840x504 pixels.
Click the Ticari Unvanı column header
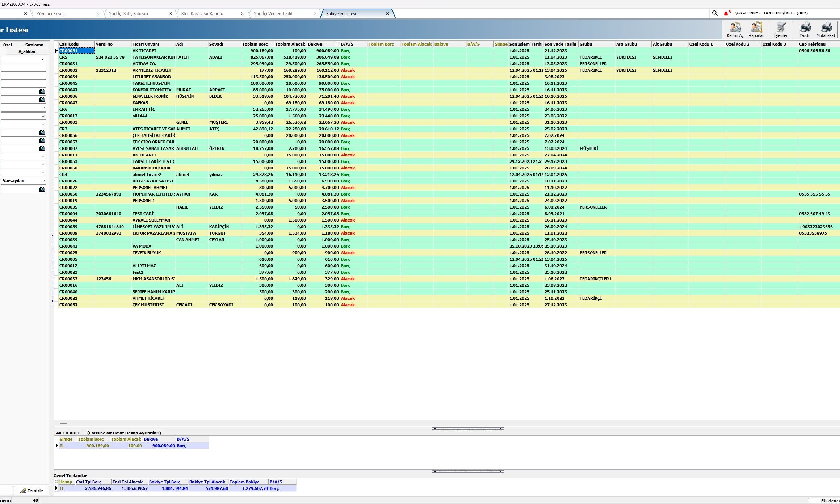coord(146,44)
